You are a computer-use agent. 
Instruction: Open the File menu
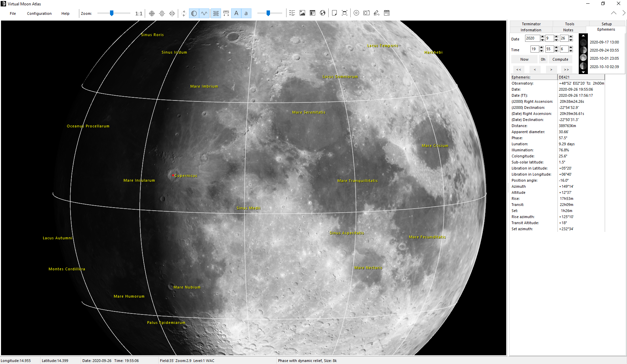[x=13, y=13]
